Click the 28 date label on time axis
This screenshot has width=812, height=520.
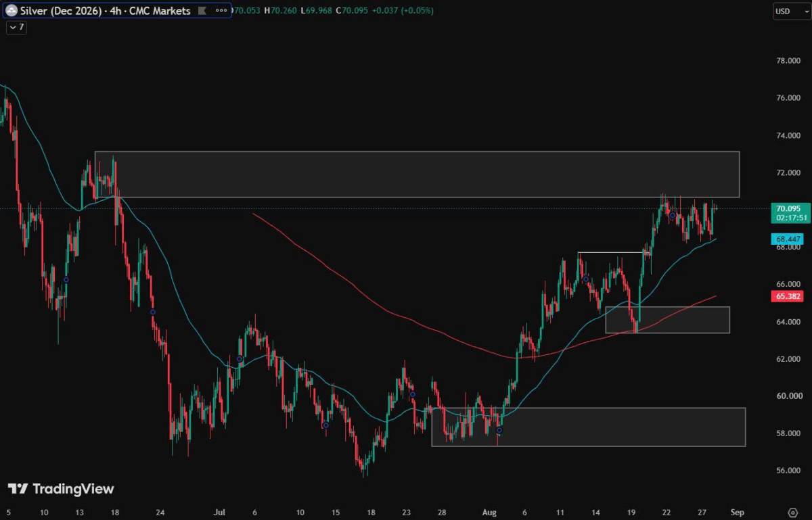(442, 513)
